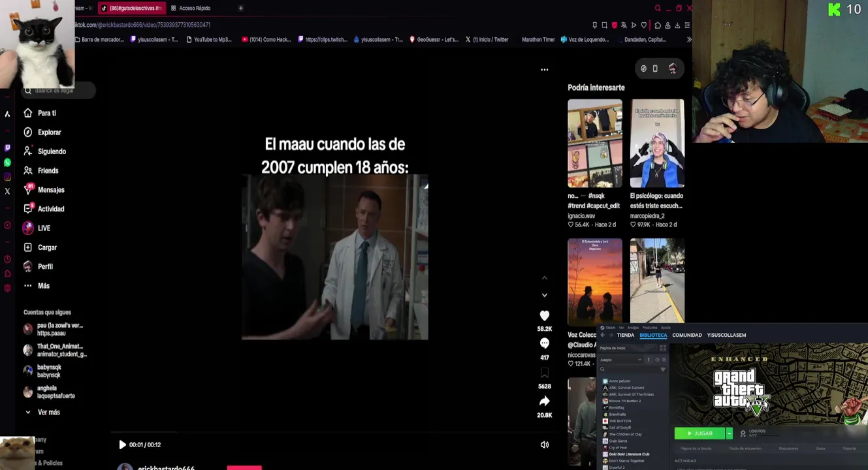The height and width of the screenshot is (470, 868).
Task: Click the LIVE icon in sidebar
Action: click(x=28, y=228)
